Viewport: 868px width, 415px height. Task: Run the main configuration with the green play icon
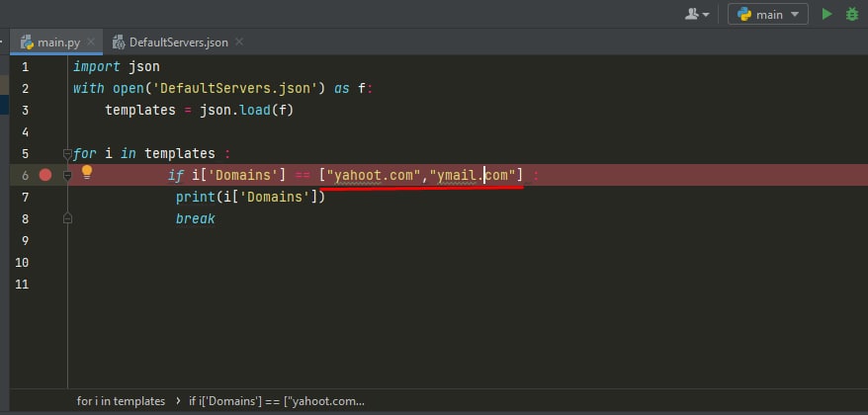(x=827, y=15)
